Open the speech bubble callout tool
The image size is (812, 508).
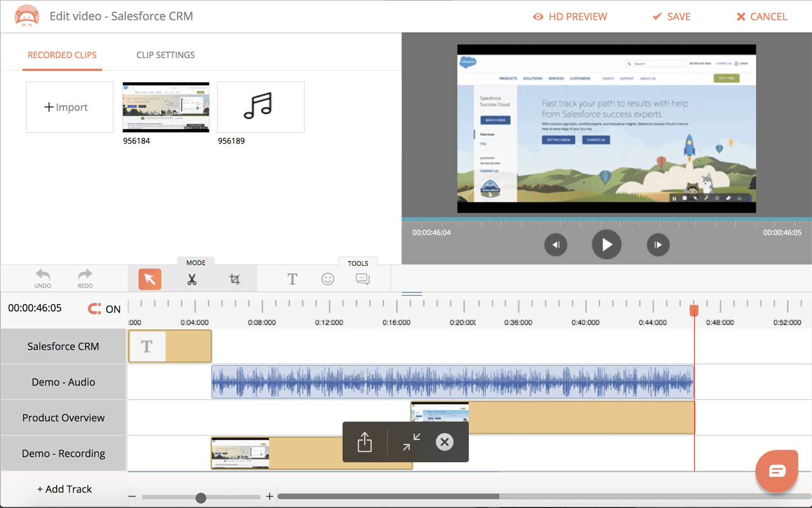[x=363, y=279]
